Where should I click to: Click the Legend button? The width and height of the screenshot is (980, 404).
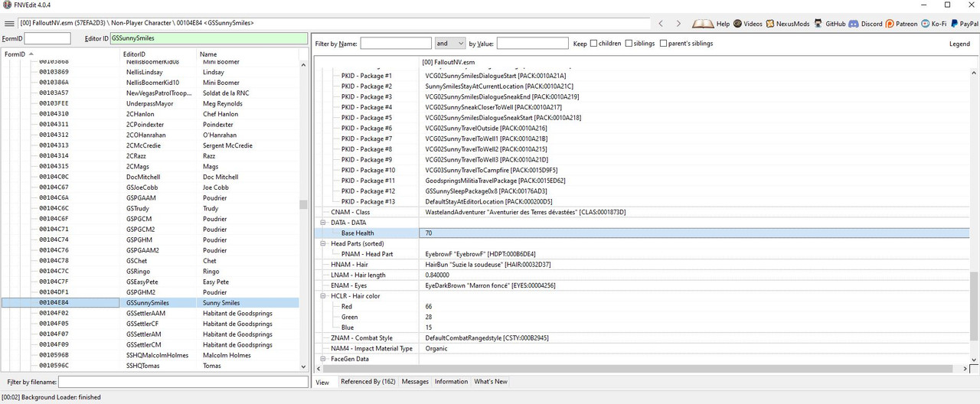959,44
